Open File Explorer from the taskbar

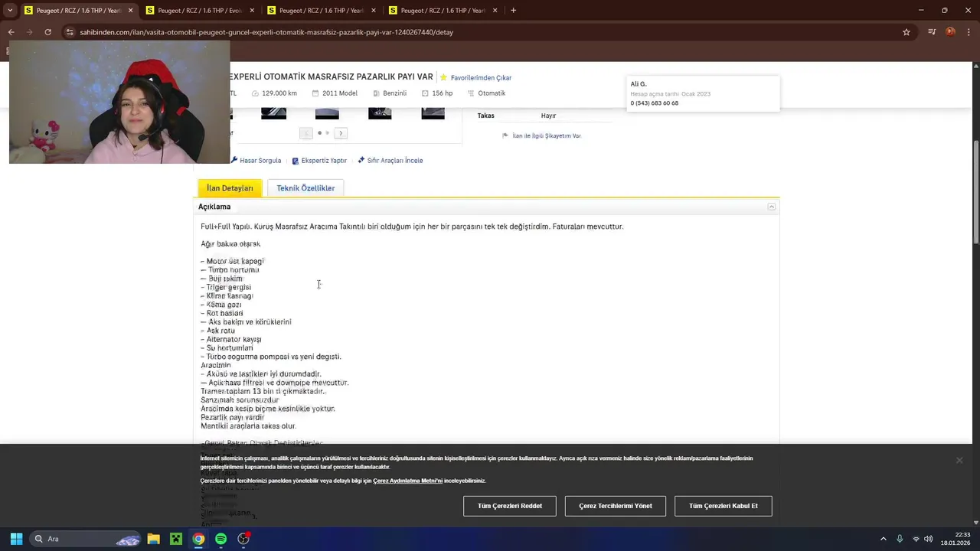click(153, 539)
